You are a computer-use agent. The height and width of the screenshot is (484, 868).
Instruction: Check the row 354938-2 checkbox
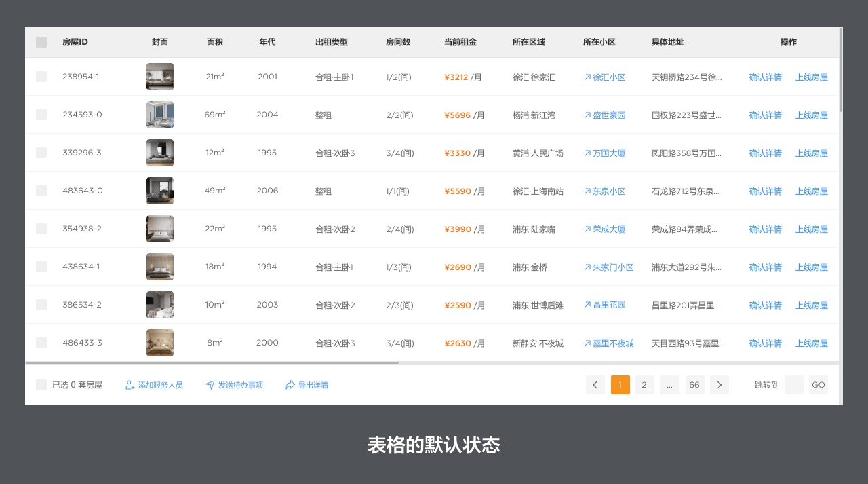point(41,229)
